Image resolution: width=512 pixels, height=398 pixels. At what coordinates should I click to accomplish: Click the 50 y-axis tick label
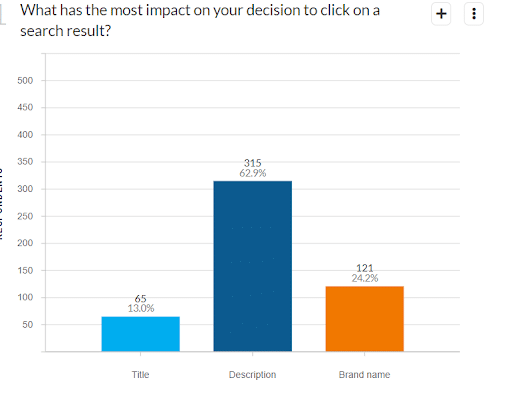click(x=28, y=324)
